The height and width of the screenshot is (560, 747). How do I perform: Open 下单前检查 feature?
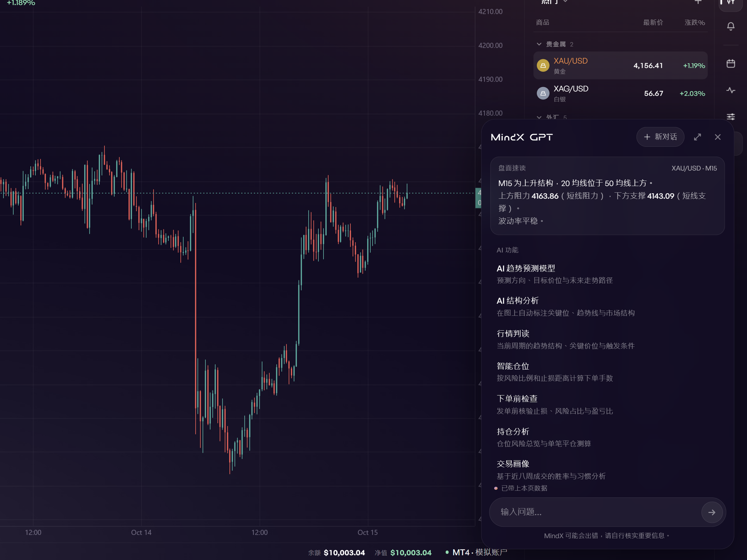click(555, 405)
